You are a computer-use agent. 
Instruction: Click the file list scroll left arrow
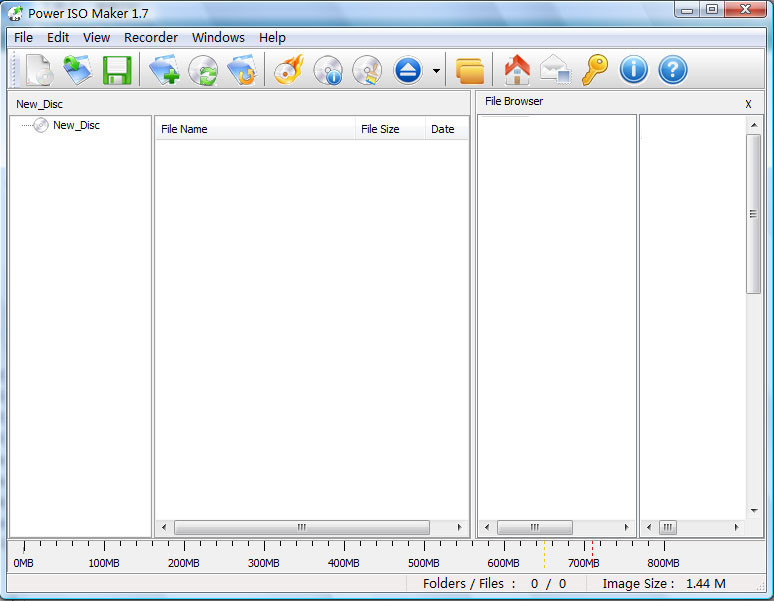pos(164,527)
